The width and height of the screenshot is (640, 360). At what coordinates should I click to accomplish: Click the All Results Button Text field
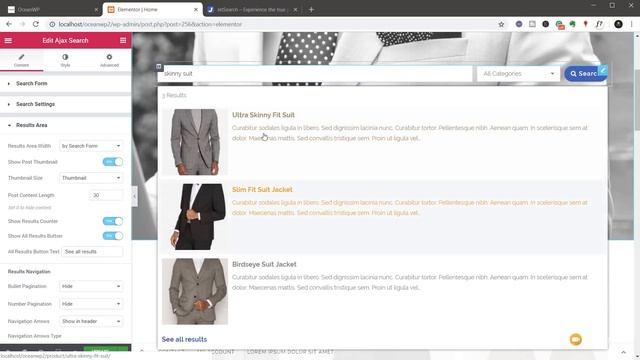click(x=92, y=251)
